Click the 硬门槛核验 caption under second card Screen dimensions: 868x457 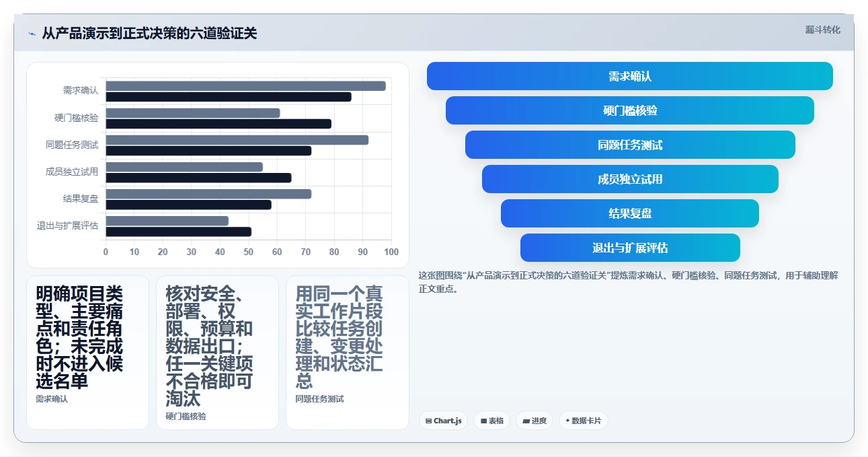click(186, 417)
